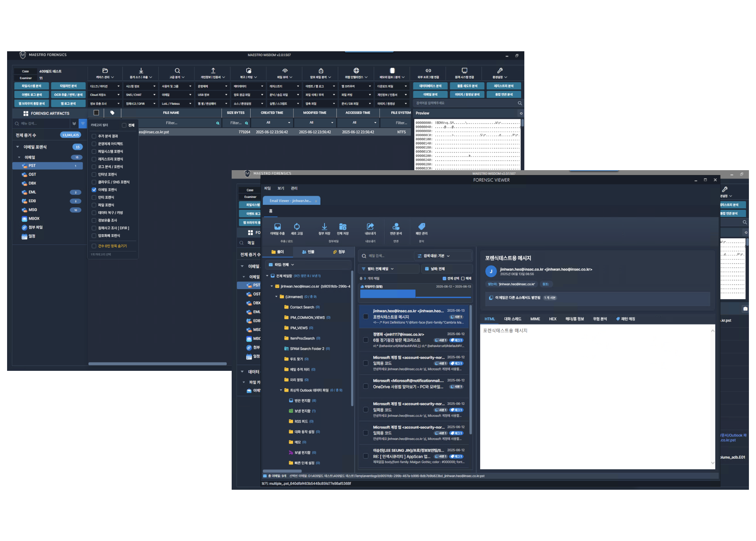Image resolution: width=756 pixels, height=541 pixels.
Task: Click the 이메일 추출 icon in Forensic Viewer
Action: [x=278, y=226]
